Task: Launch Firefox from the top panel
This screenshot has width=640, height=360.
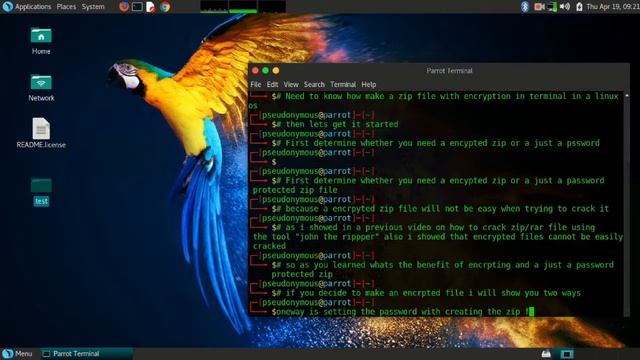Action: (124, 7)
